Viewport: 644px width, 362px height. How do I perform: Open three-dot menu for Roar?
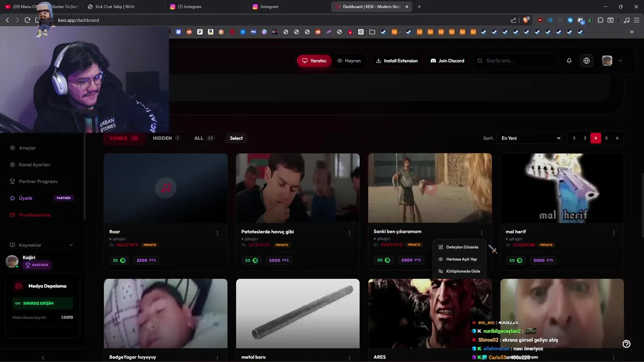(217, 233)
